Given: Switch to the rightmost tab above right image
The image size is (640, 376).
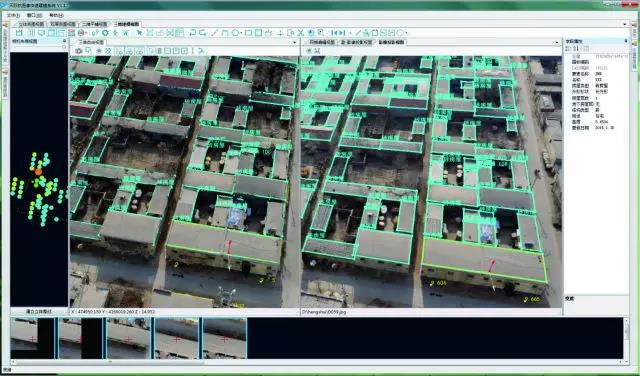Looking at the screenshot, I should [x=391, y=42].
